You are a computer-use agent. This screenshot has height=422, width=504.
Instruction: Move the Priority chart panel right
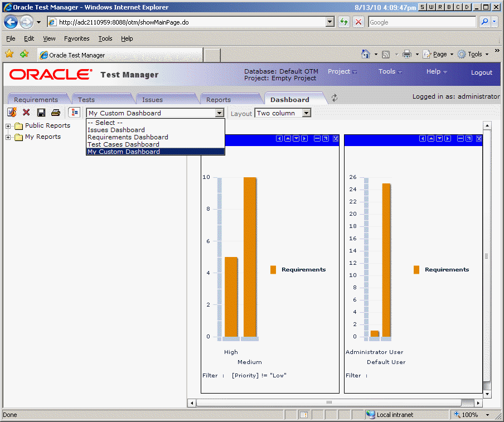click(x=304, y=138)
